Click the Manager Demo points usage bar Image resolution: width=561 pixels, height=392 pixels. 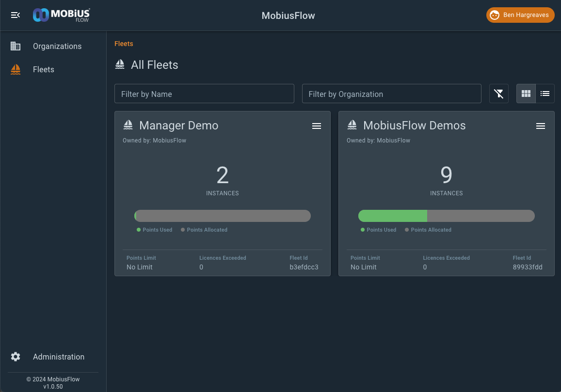coord(223,216)
